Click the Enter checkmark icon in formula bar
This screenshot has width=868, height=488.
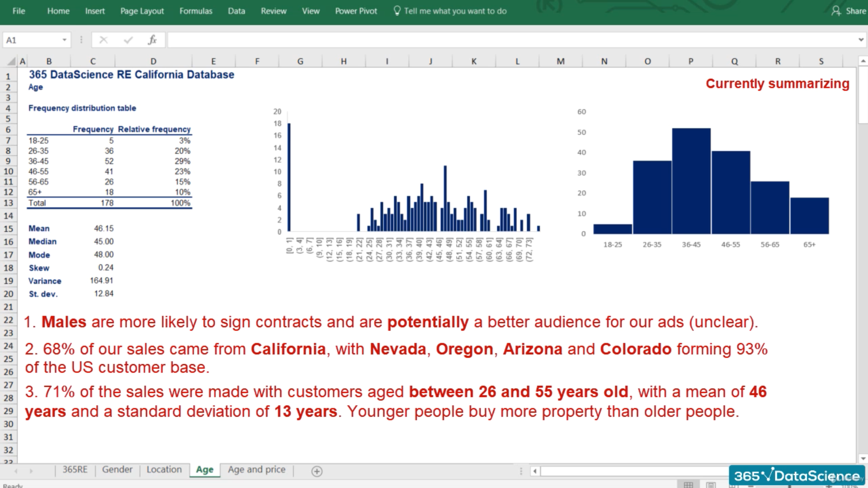click(128, 40)
